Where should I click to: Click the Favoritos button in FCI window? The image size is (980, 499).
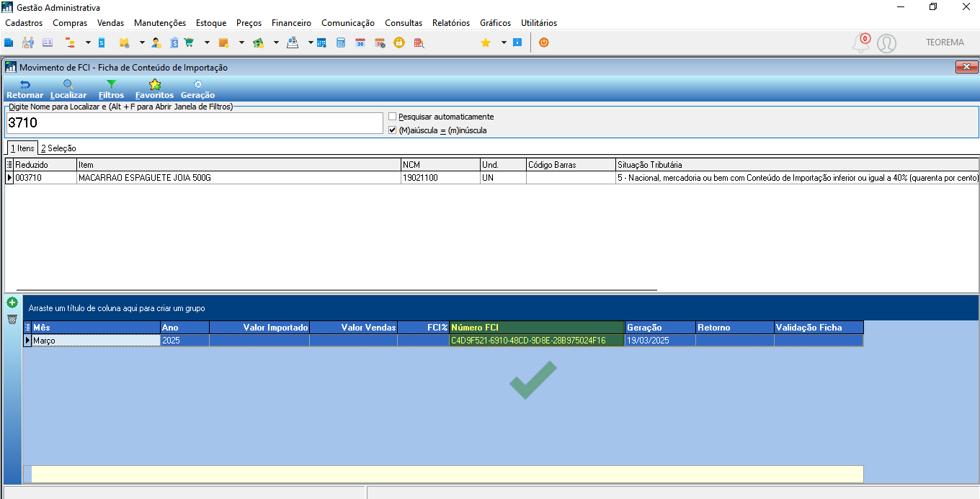154,89
